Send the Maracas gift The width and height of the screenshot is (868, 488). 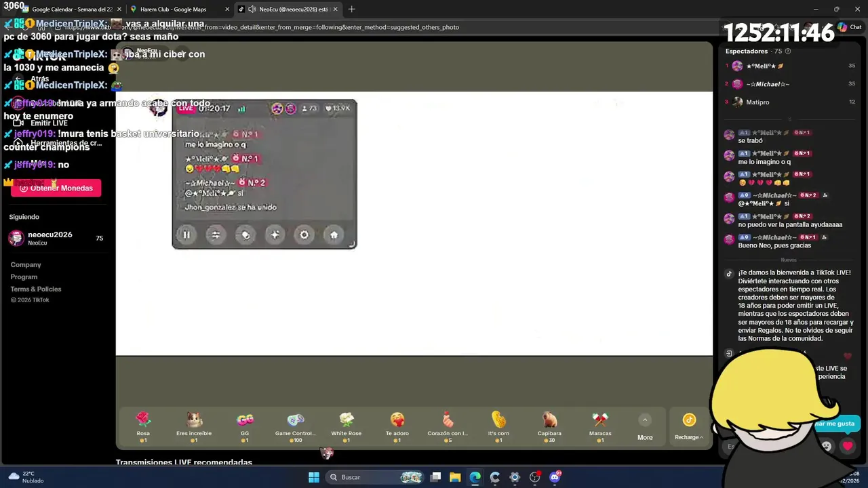(600, 427)
